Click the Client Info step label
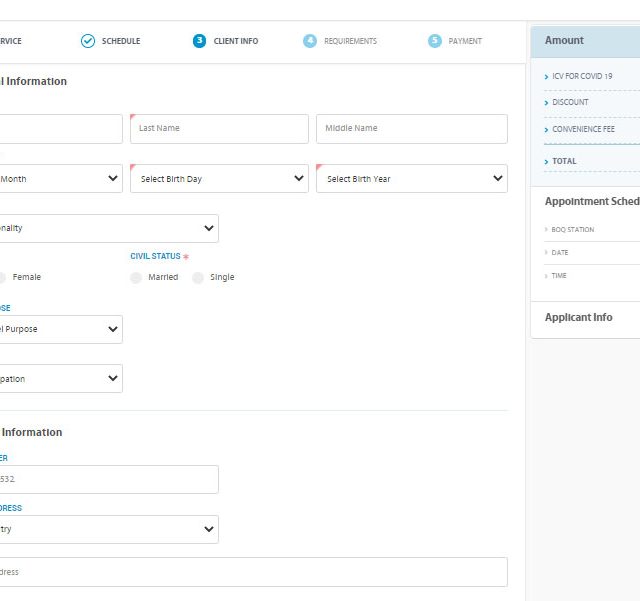Viewport: 640px width, 601px height. pyautogui.click(x=236, y=41)
